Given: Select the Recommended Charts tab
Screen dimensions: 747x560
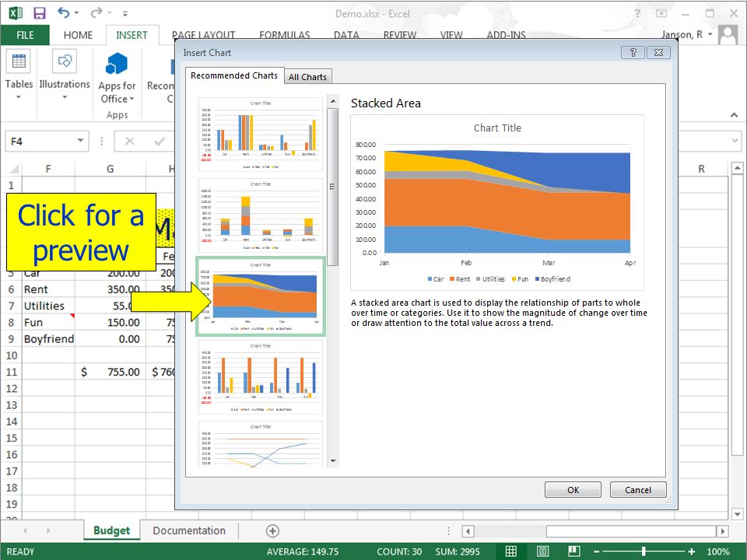Looking at the screenshot, I should [x=234, y=75].
